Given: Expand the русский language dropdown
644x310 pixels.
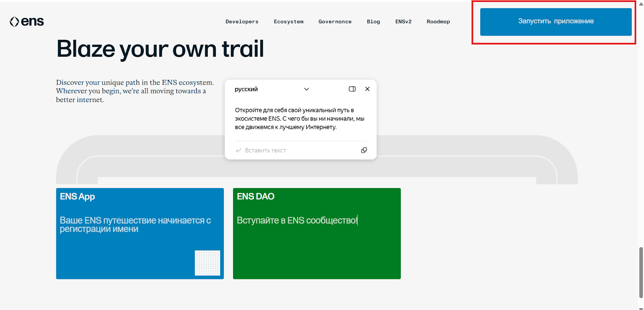Looking at the screenshot, I should pos(272,89).
